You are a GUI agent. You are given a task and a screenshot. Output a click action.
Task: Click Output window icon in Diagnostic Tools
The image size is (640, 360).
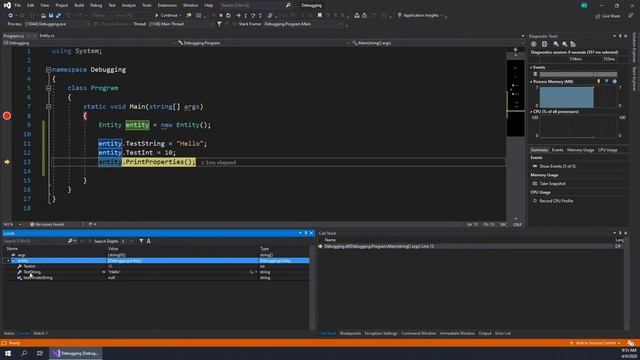click(544, 44)
